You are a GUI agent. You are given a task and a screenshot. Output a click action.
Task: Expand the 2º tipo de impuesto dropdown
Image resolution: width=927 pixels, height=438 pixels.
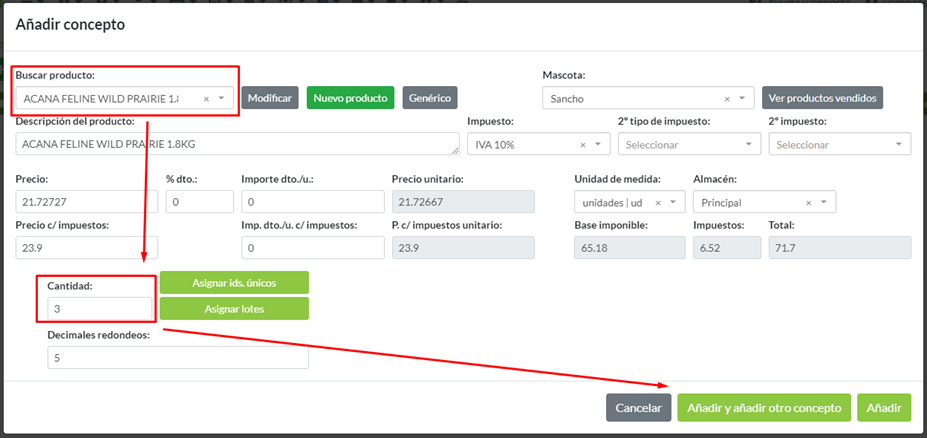749,145
